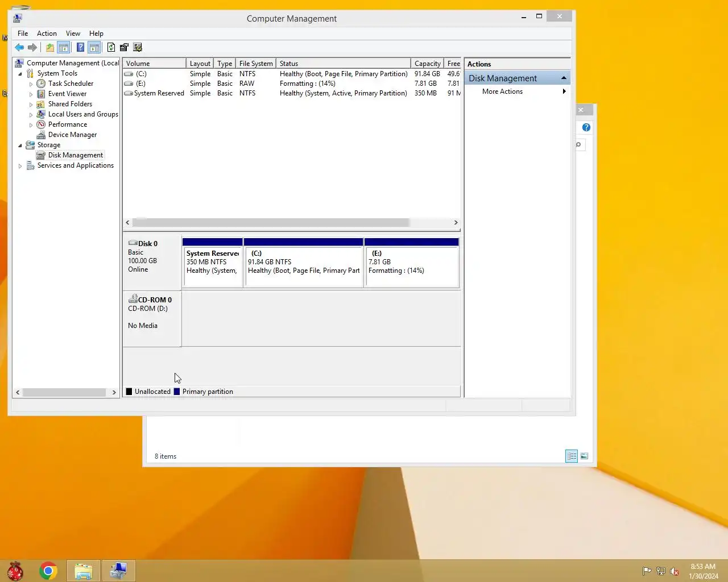The image size is (728, 582).
Task: Select the (E:) formatting partition block
Action: tap(412, 263)
